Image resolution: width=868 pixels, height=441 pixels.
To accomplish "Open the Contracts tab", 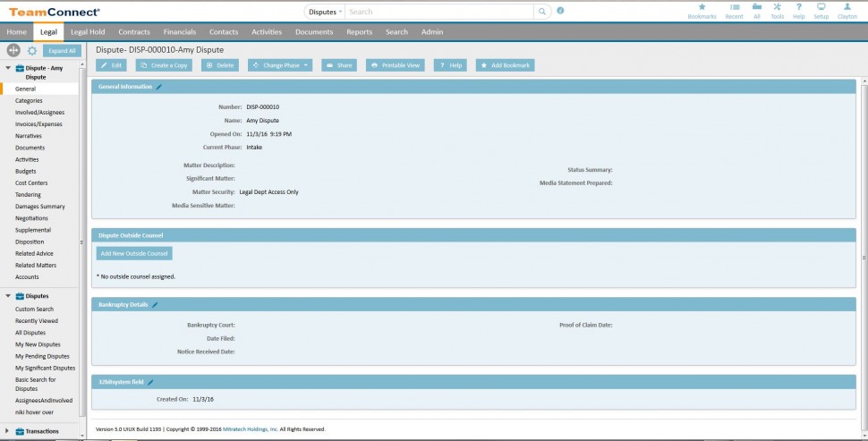I will point(134,32).
